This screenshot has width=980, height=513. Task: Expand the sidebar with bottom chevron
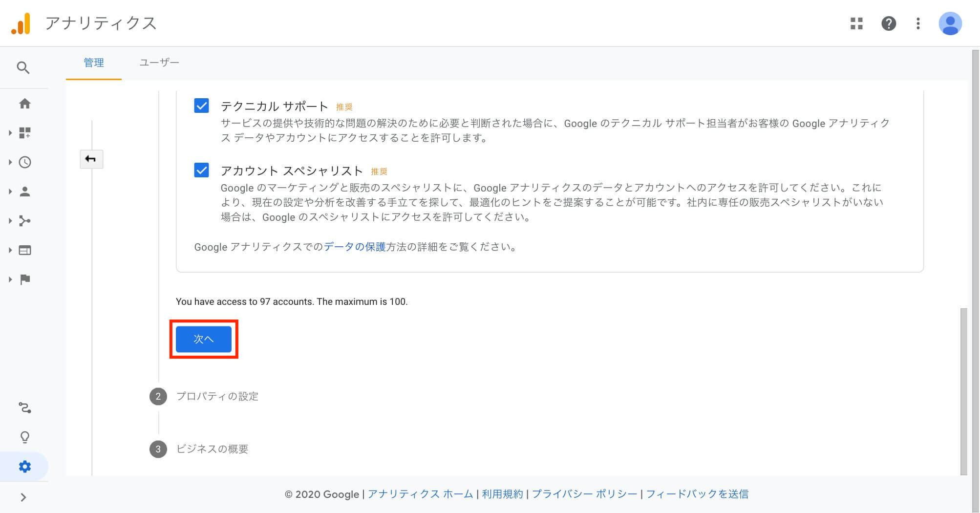click(23, 497)
